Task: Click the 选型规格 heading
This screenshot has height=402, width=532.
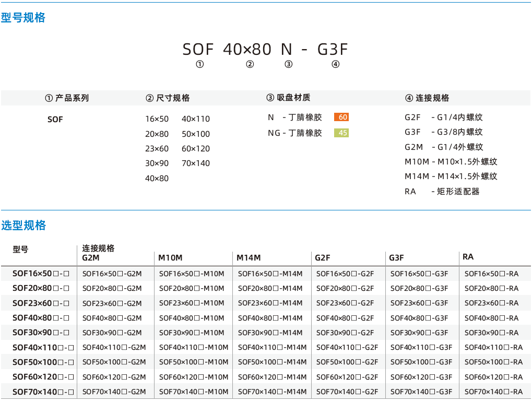Action: point(23,225)
